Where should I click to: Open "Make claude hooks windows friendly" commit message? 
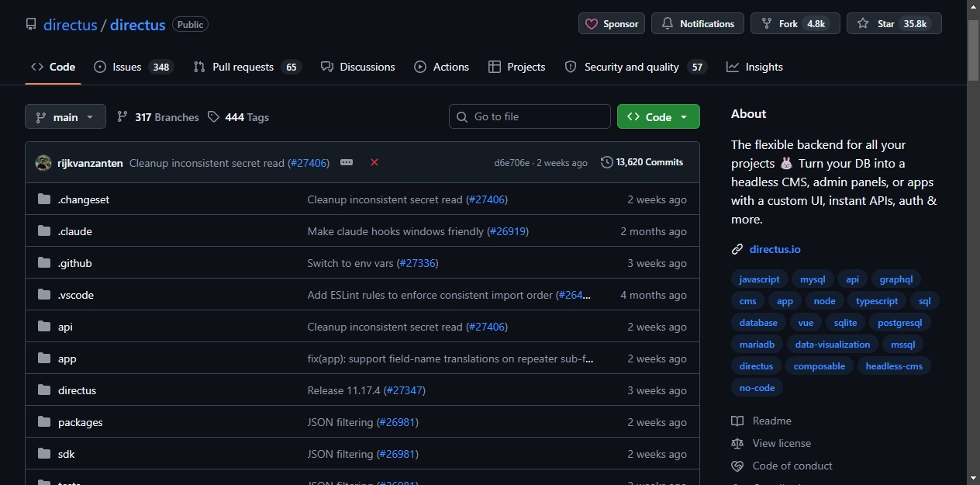pyautogui.click(x=395, y=231)
